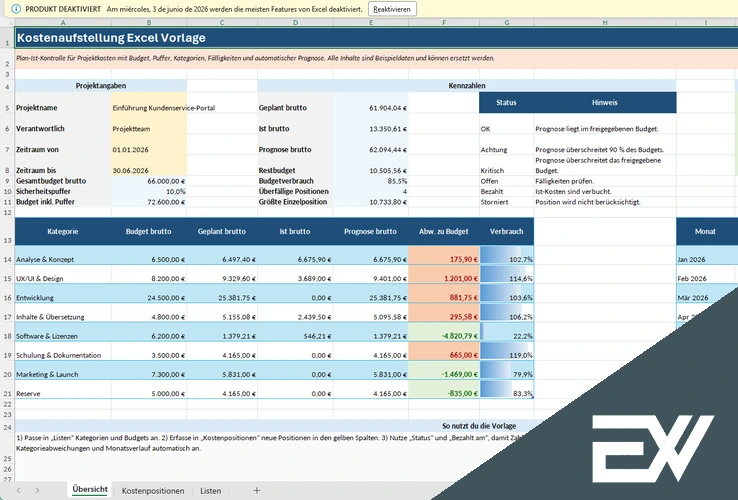Click the Verbrauch table header
Screen dimensions: 738x500
[506, 231]
